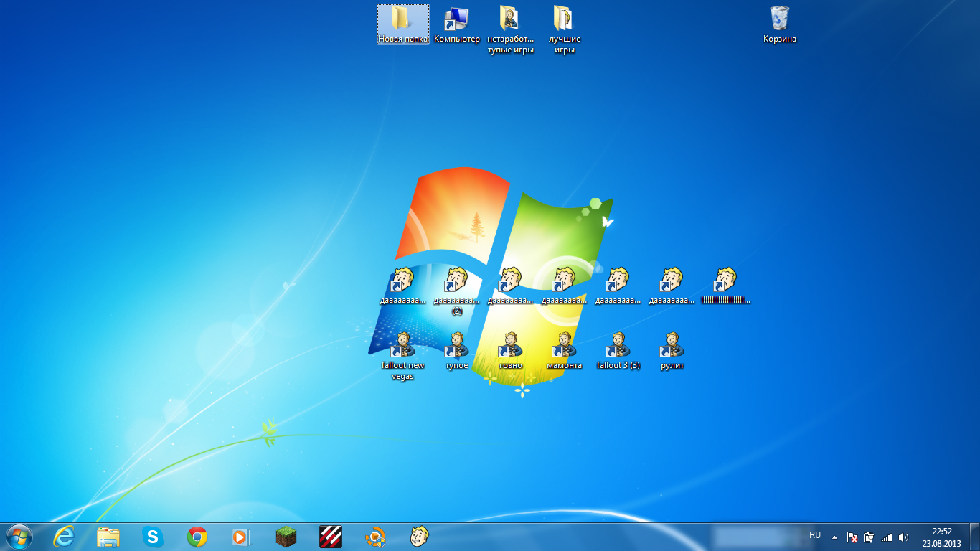Click the Show desktop strip
Screen dimensions: 980x551
coord(976,537)
